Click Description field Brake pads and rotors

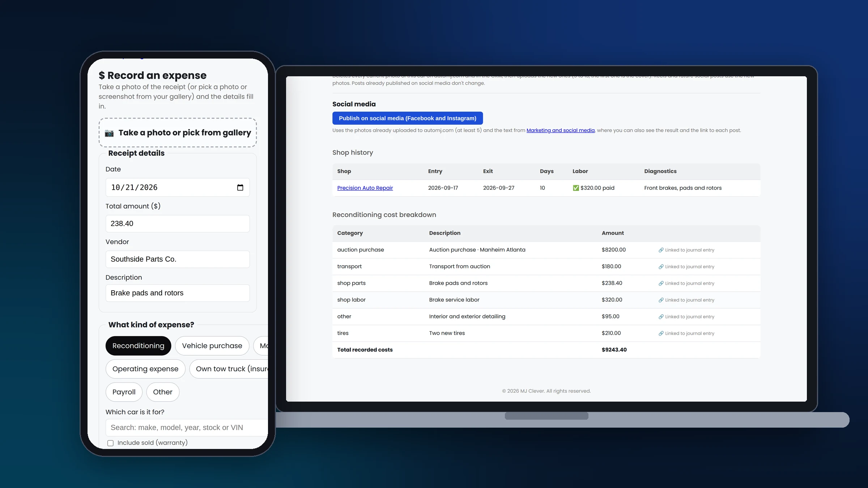tap(178, 293)
